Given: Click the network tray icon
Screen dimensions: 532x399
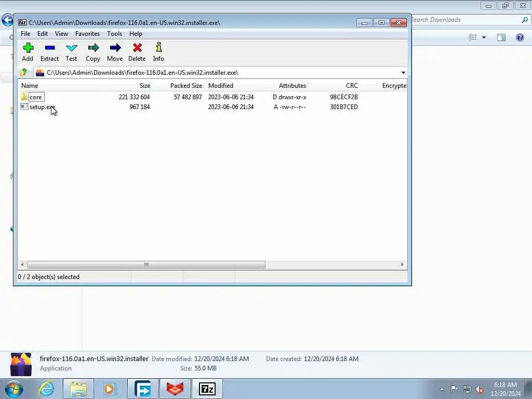Looking at the screenshot, I should pos(467,390).
